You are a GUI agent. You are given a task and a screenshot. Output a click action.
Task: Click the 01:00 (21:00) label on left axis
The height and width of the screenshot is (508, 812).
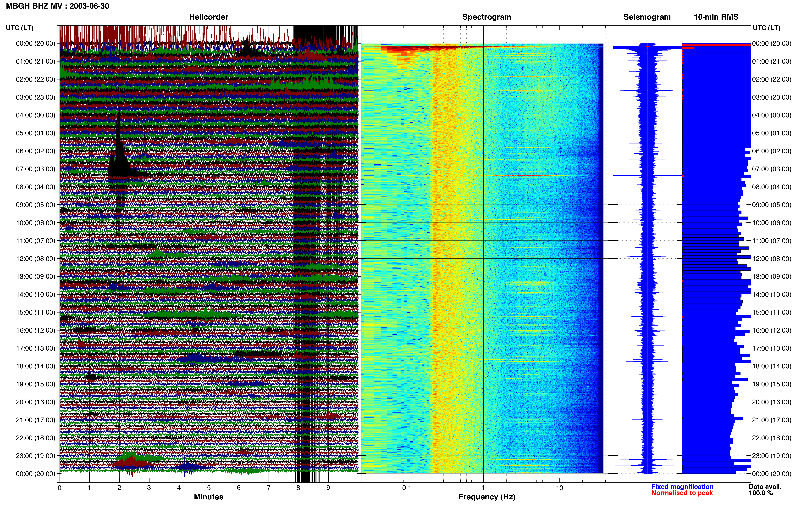pos(36,61)
